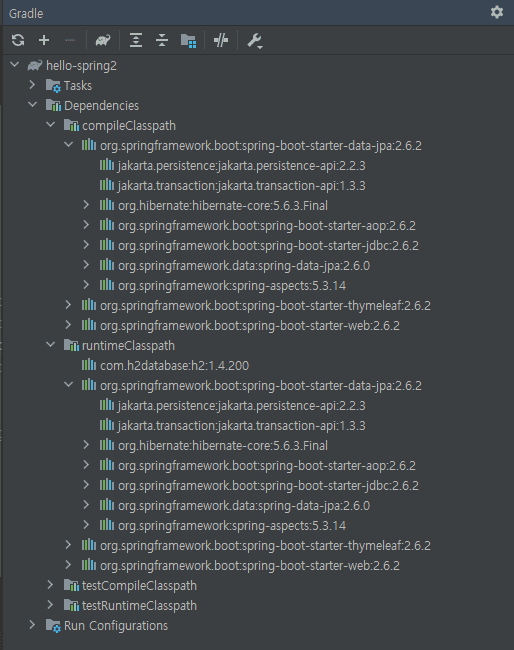
Task: Expand the testCompileClasspath node
Action: coord(50,585)
